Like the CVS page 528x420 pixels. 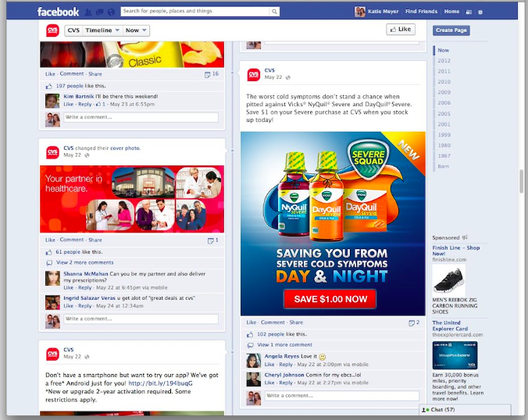pos(401,30)
